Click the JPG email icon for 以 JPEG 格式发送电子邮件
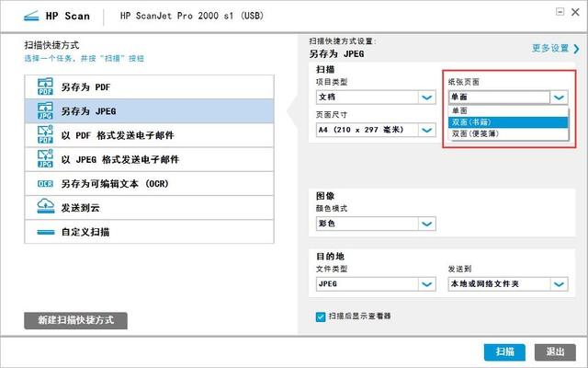This screenshot has height=368, width=588. click(45, 159)
